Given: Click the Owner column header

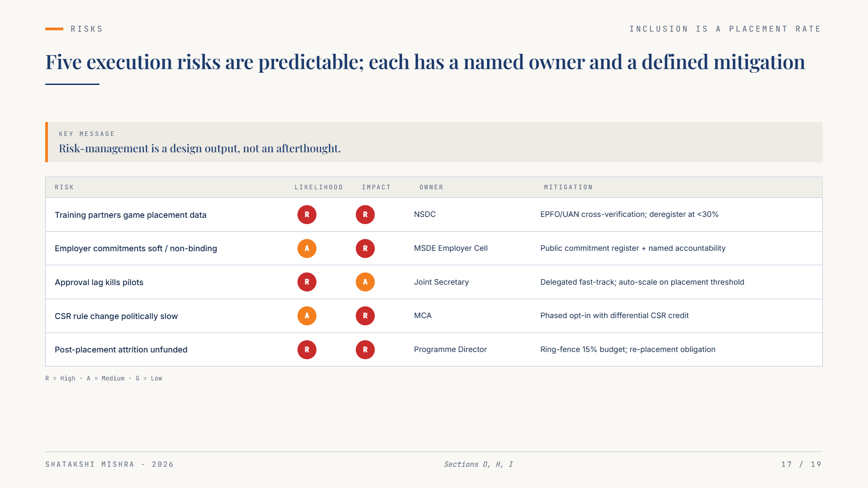Looking at the screenshot, I should tap(431, 187).
